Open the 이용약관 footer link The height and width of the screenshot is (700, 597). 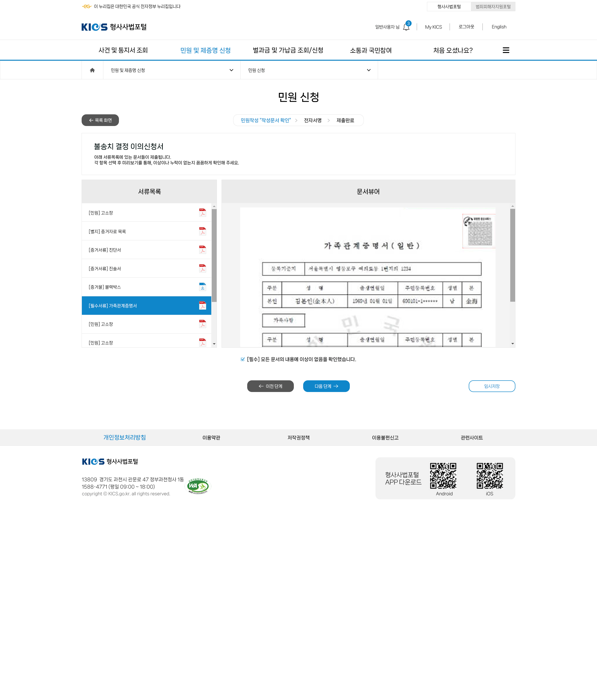211,437
